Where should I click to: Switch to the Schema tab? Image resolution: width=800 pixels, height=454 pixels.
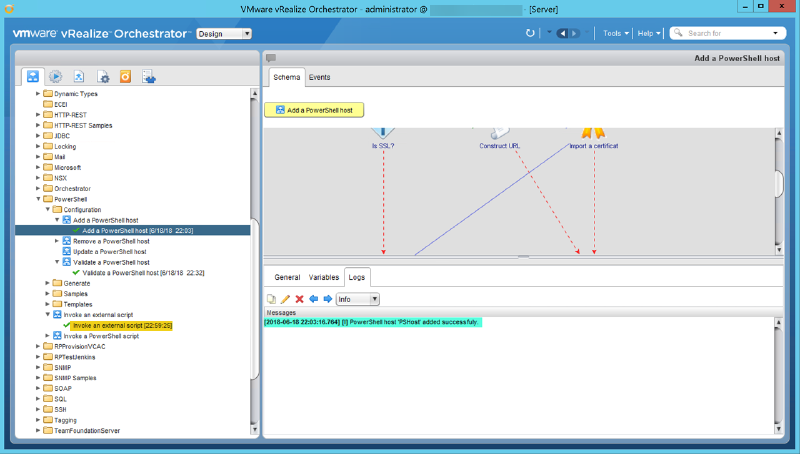(287, 77)
